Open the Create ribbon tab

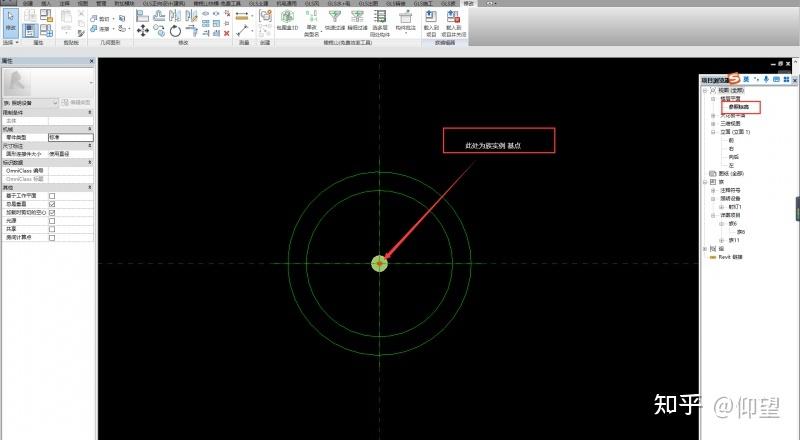[x=28, y=3]
